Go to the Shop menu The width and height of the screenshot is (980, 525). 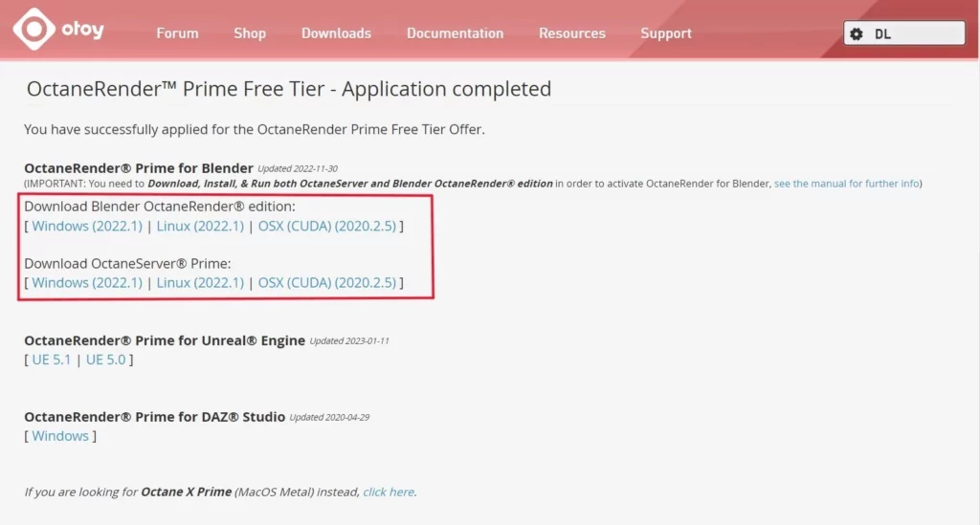click(x=250, y=33)
